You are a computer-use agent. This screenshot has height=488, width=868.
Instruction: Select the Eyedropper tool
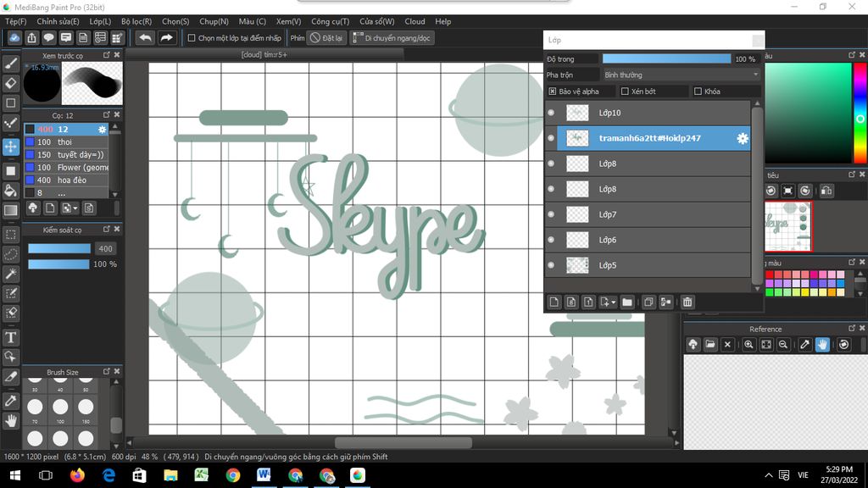11,401
